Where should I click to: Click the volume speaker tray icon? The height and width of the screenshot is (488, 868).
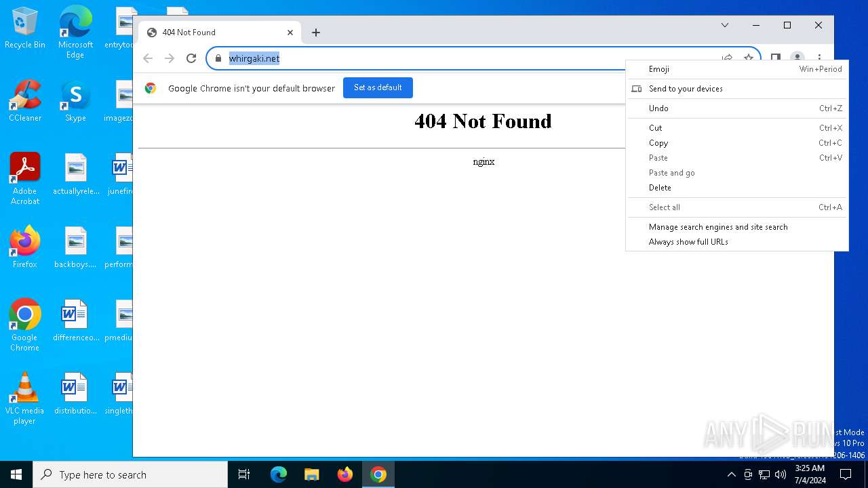tap(780, 474)
